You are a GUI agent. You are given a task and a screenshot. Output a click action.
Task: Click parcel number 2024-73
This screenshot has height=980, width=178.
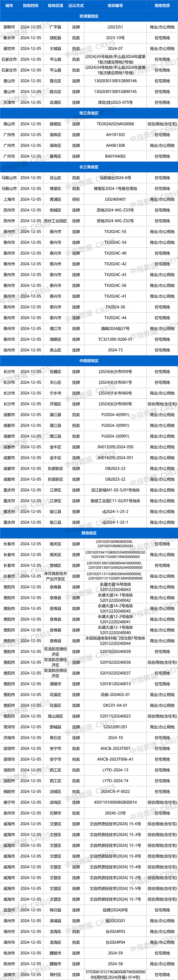pyautogui.click(x=115, y=350)
